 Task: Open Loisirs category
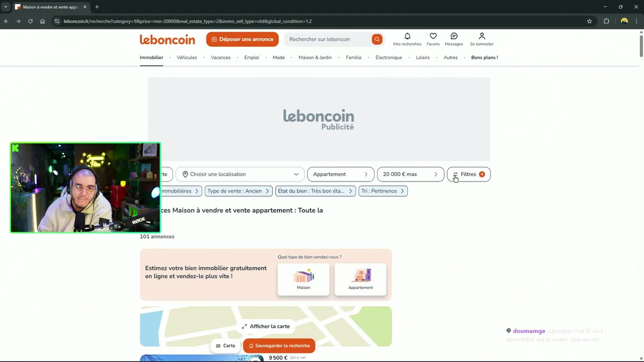423,57
